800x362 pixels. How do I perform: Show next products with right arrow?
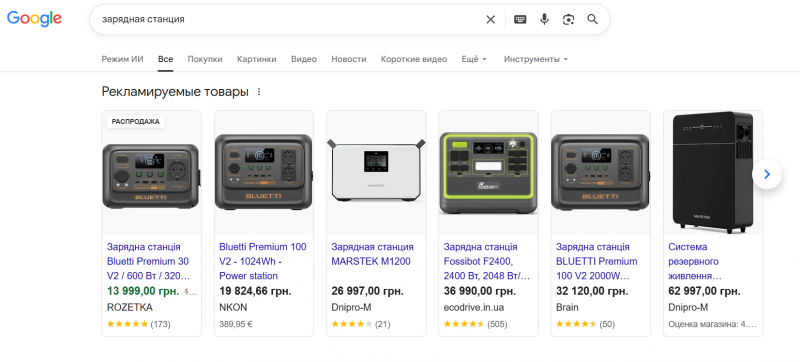point(767,174)
